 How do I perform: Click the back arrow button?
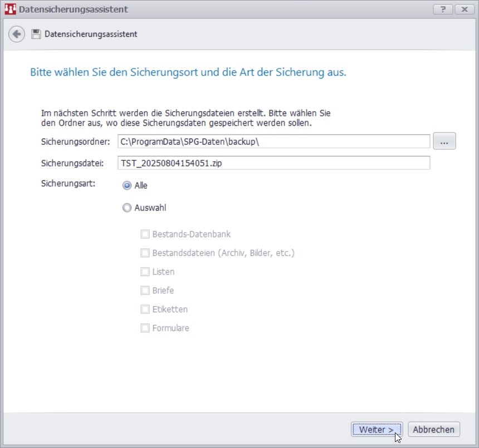pyautogui.click(x=17, y=34)
